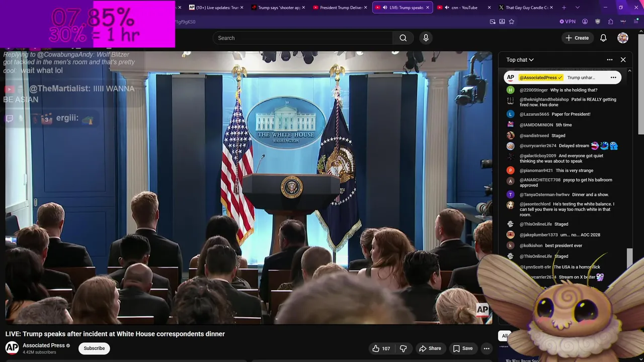The height and width of the screenshot is (362, 644).
Task: Mute audio on the 'LIVE: Trump speaks' tab
Action: point(385,8)
